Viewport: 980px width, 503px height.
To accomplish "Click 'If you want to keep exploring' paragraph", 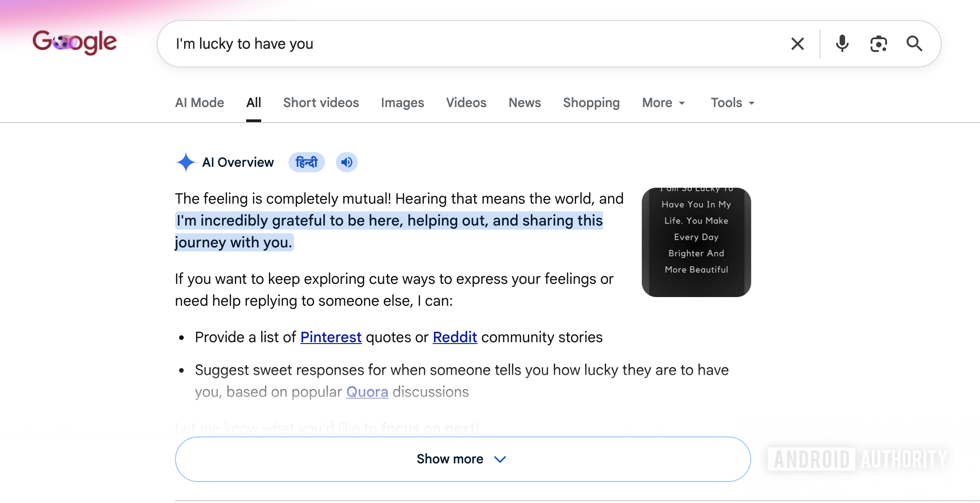I will click(394, 290).
